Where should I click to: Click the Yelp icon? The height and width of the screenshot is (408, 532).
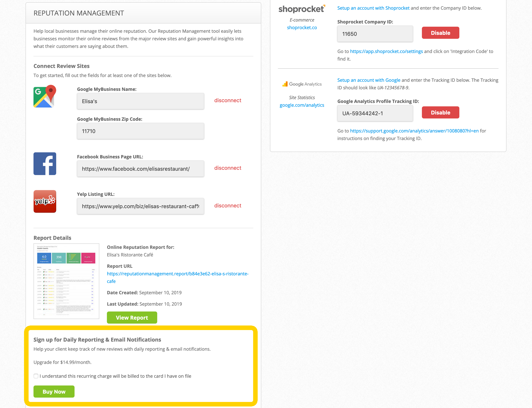[44, 201]
